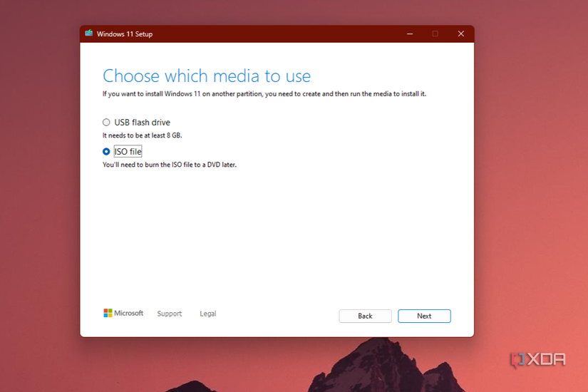Click the Microsoft logo
Screen dimensions: 588x392
coord(123,313)
